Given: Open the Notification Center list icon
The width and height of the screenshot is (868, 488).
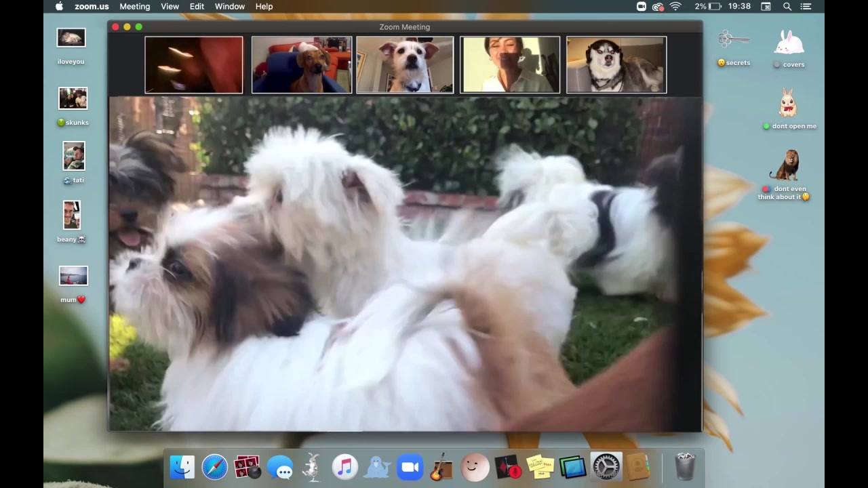Looking at the screenshot, I should pyautogui.click(x=806, y=6).
